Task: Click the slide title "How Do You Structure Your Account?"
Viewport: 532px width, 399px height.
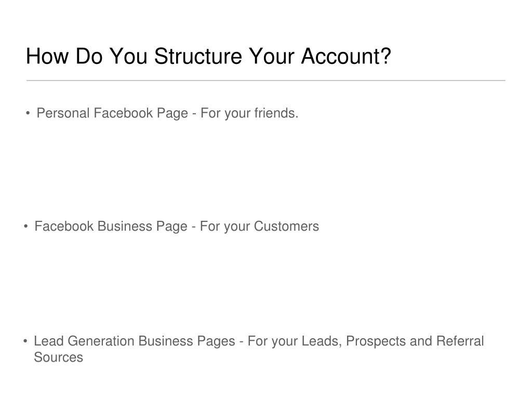Action: point(209,56)
